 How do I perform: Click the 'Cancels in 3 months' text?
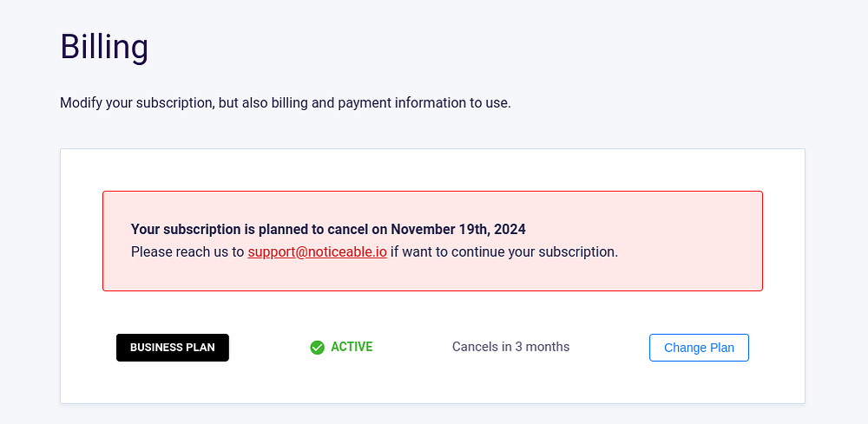(x=510, y=347)
